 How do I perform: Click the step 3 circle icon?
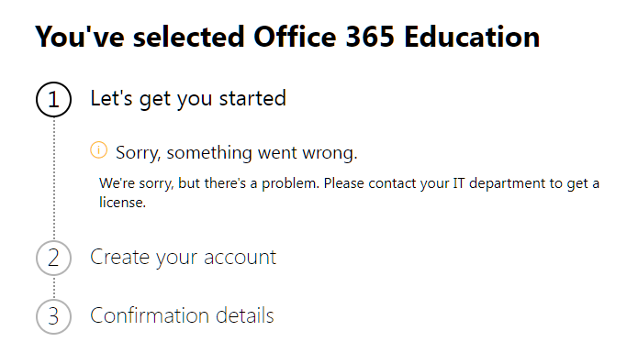click(54, 316)
